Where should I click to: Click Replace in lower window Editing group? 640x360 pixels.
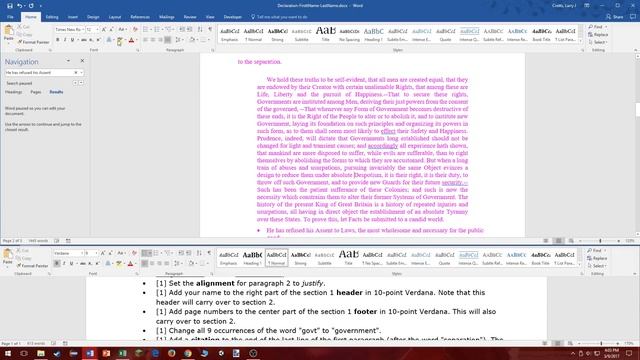[x=597, y=258]
